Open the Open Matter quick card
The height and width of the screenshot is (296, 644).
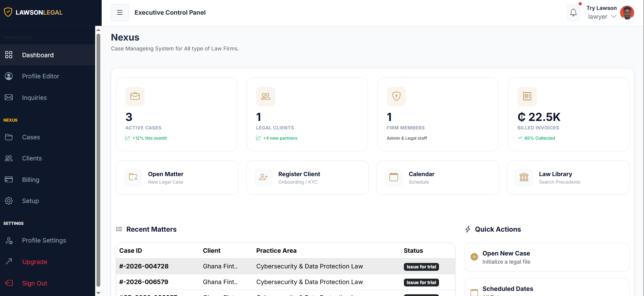click(177, 178)
